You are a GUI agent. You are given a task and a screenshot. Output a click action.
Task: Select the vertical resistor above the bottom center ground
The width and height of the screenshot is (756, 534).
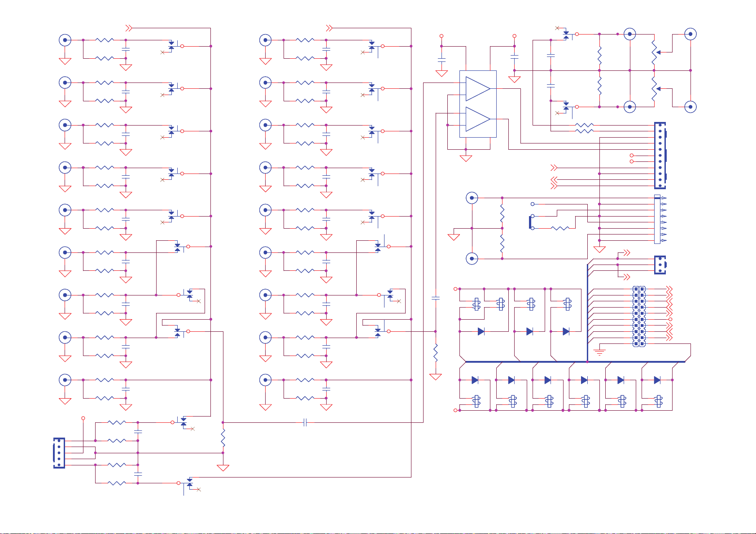point(223,438)
